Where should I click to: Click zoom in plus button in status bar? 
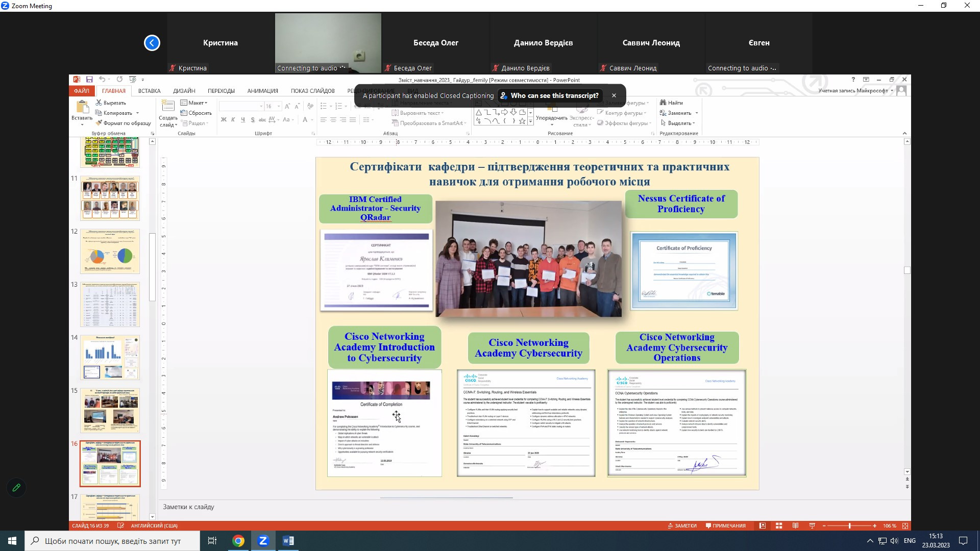click(x=874, y=526)
